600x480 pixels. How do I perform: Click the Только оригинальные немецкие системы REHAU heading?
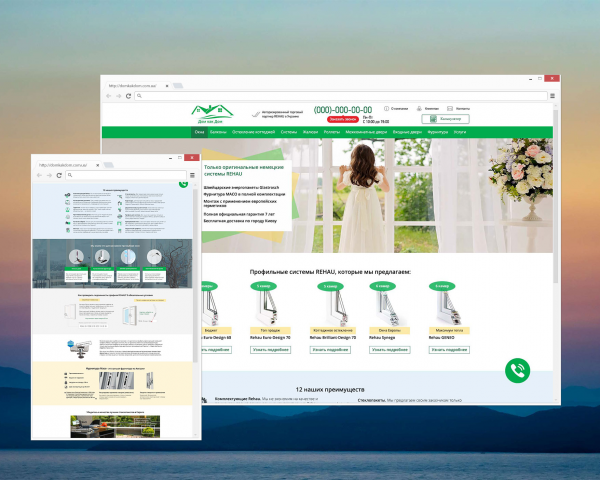[x=243, y=170]
